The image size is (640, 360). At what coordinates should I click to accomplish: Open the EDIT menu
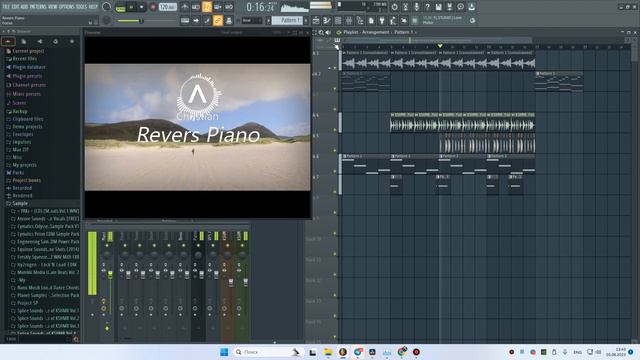click(x=16, y=7)
